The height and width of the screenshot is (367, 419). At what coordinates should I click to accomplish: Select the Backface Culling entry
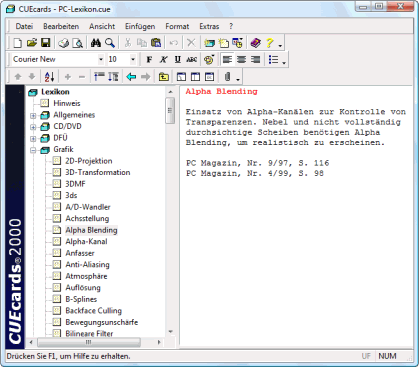coord(94,311)
